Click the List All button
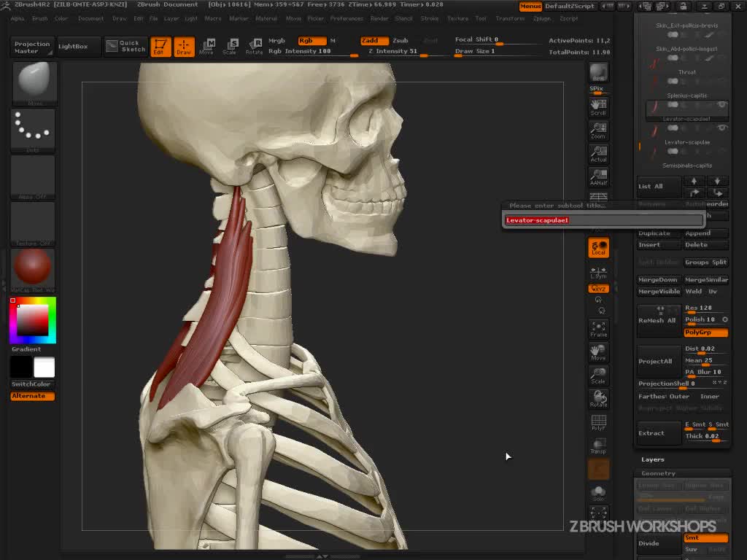Screen dimensions: 747x560 pyautogui.click(x=659, y=187)
